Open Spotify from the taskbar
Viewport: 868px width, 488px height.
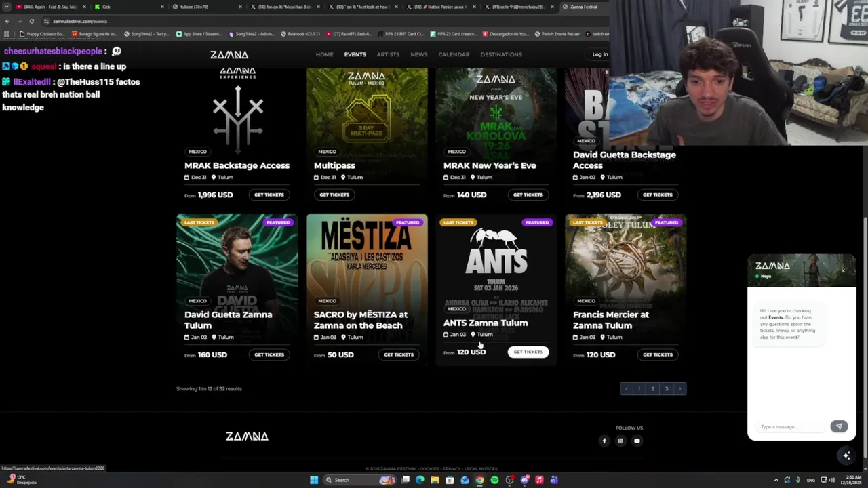(494, 480)
